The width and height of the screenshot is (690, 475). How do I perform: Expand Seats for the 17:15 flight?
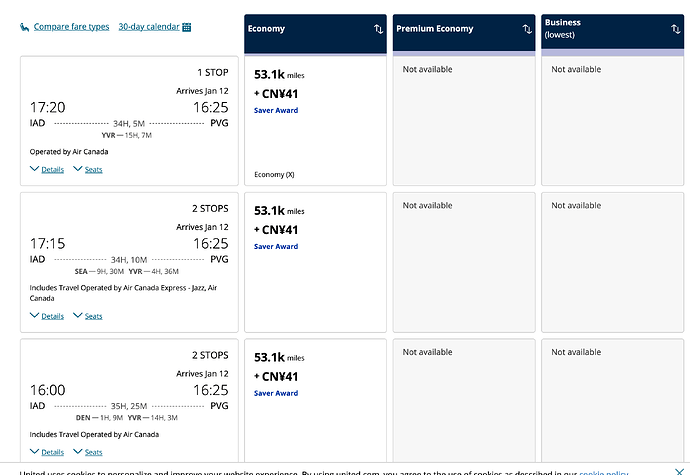[x=88, y=316]
